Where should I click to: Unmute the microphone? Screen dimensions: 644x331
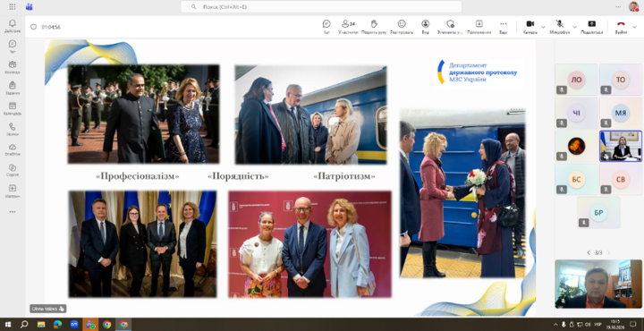coord(559,27)
